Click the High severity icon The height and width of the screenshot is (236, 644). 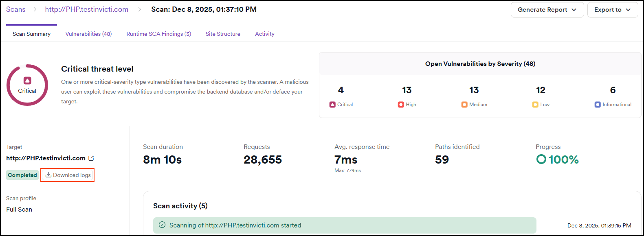401,105
